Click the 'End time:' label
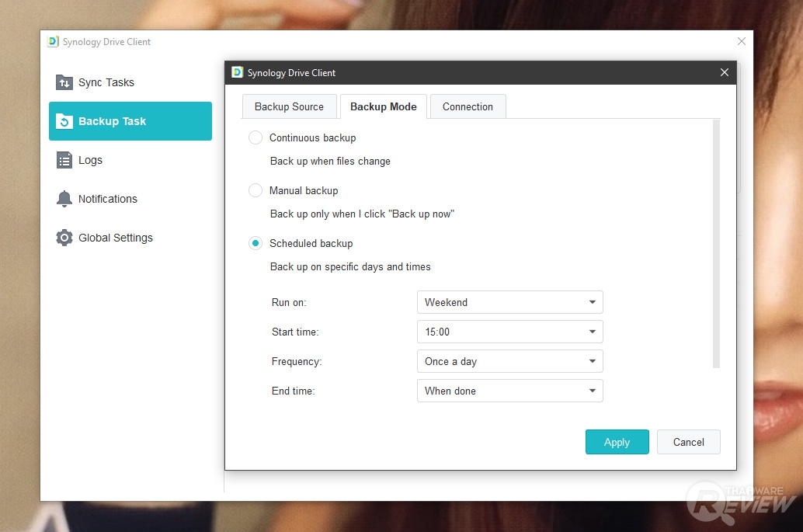Viewport: 803px width, 532px height. pyautogui.click(x=293, y=391)
